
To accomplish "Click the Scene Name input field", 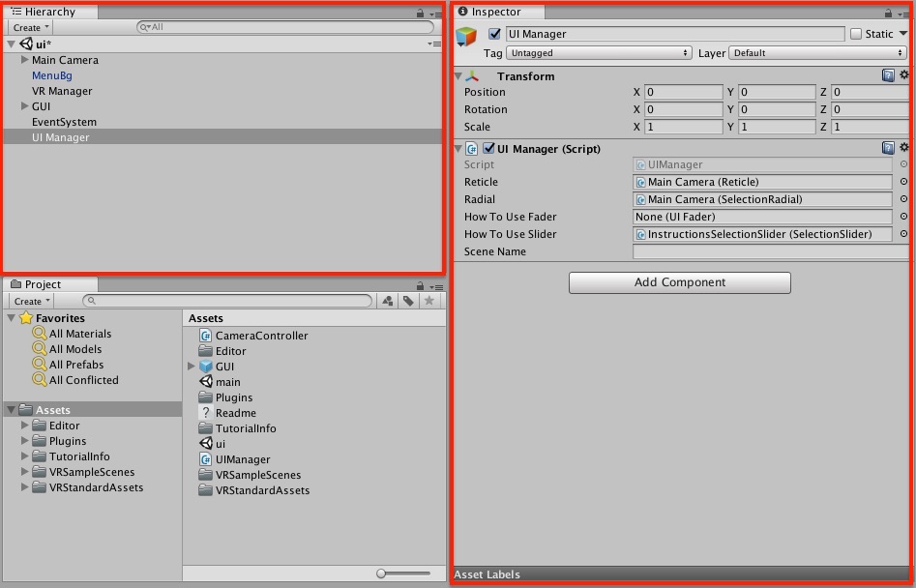I will (770, 251).
